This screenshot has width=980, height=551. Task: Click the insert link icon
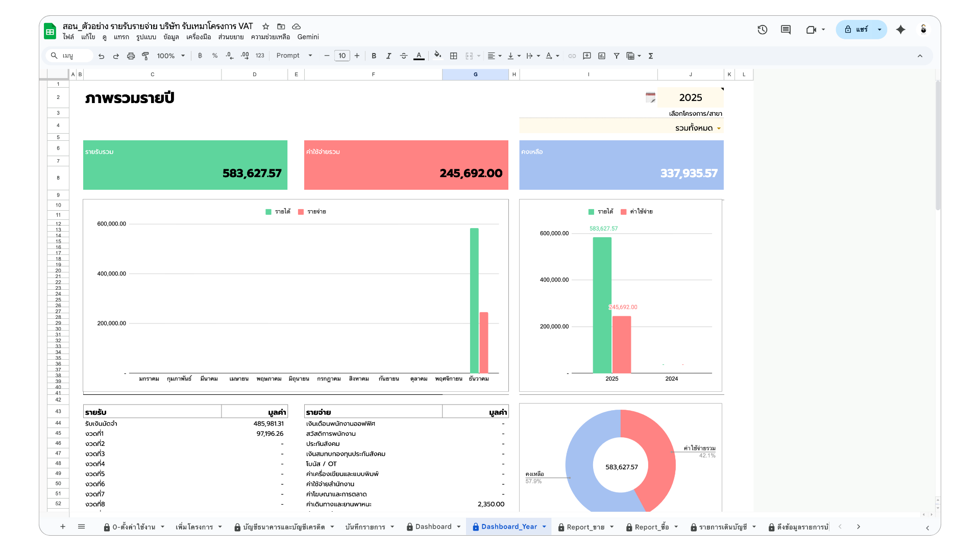click(572, 56)
